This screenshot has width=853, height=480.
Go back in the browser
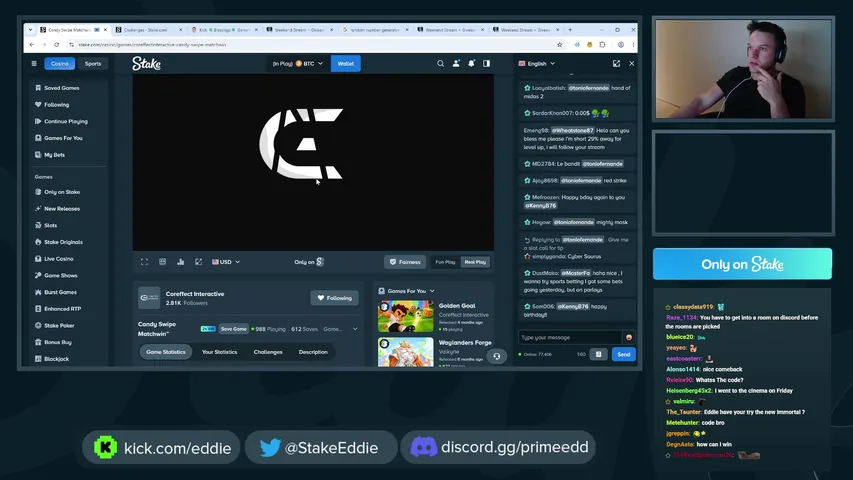pos(32,45)
